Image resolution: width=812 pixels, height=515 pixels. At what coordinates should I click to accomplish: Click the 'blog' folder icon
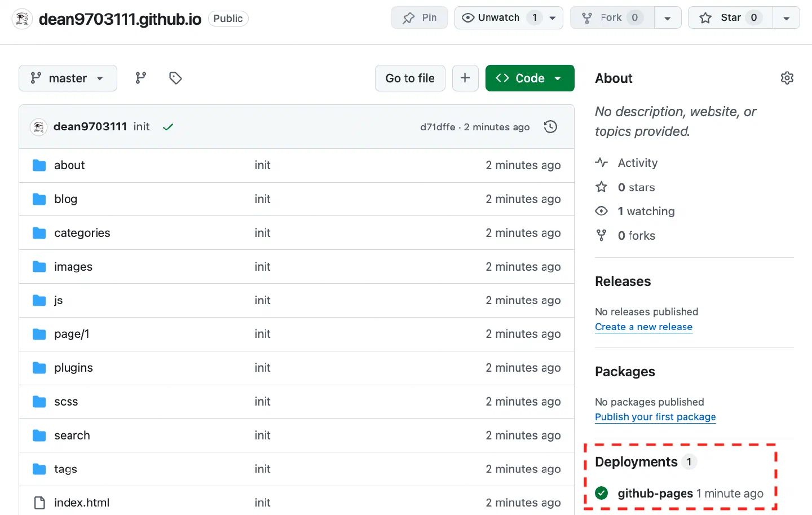(x=39, y=199)
